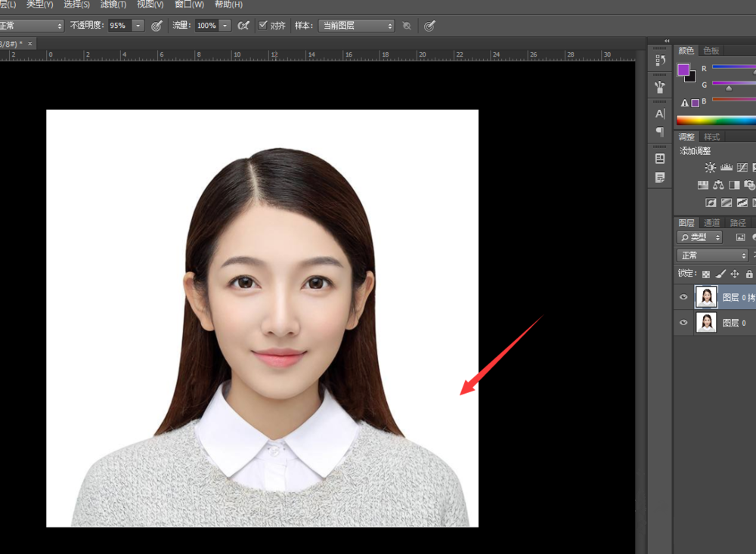Enable airbrush mode next to flow

tap(243, 26)
